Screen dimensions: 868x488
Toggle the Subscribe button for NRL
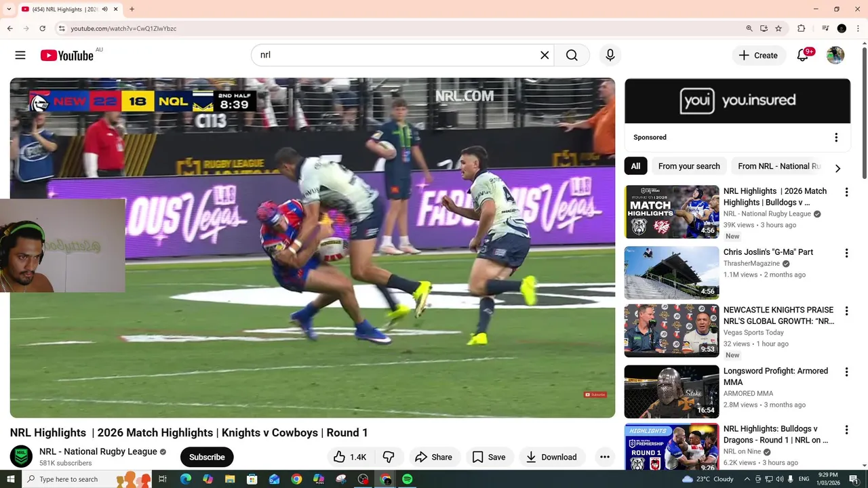click(207, 457)
